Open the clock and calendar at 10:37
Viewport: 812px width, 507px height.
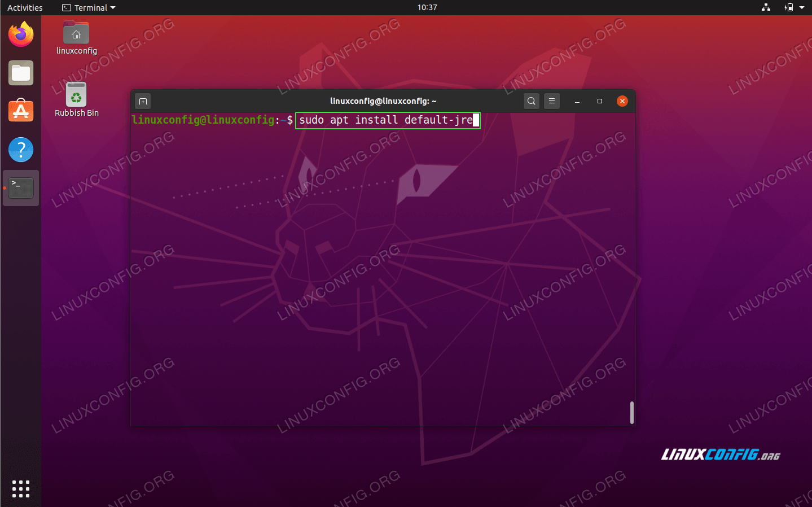coord(427,7)
